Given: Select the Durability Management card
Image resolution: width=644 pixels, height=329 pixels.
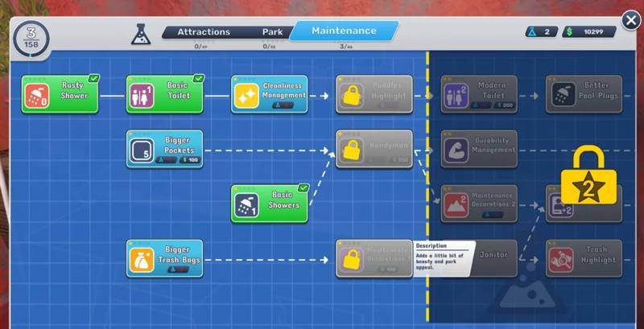Looking at the screenshot, I should click(479, 149).
